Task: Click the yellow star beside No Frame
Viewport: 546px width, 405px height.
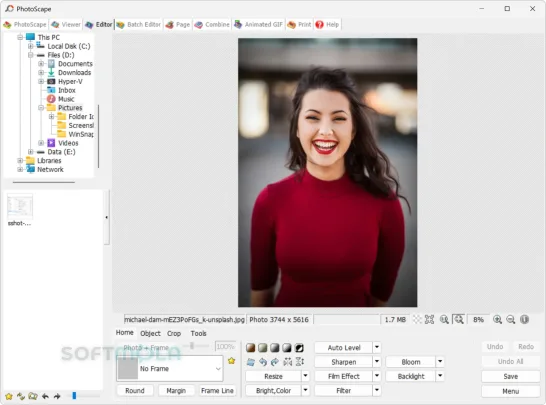Action: pyautogui.click(x=231, y=361)
